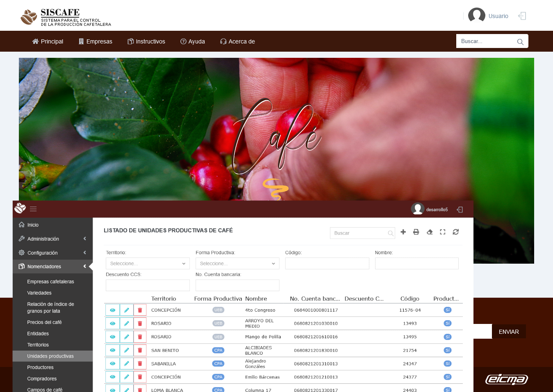Select Productores in the sidebar
Screen dimensions: 553x392
click(40, 367)
